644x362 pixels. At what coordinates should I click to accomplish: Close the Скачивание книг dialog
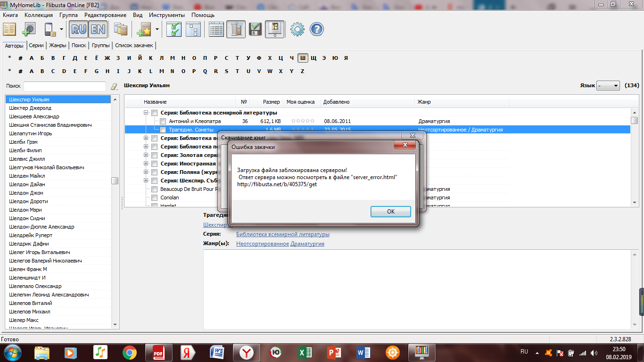tap(413, 135)
